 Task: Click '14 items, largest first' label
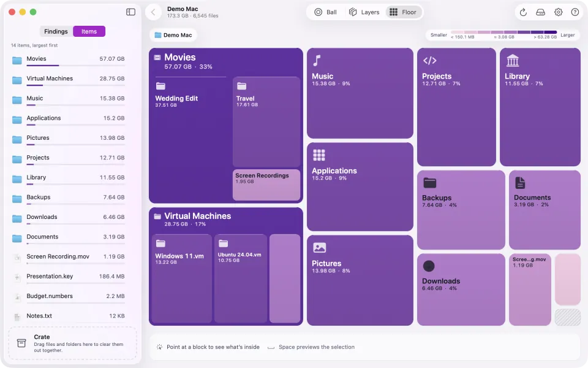coord(34,45)
